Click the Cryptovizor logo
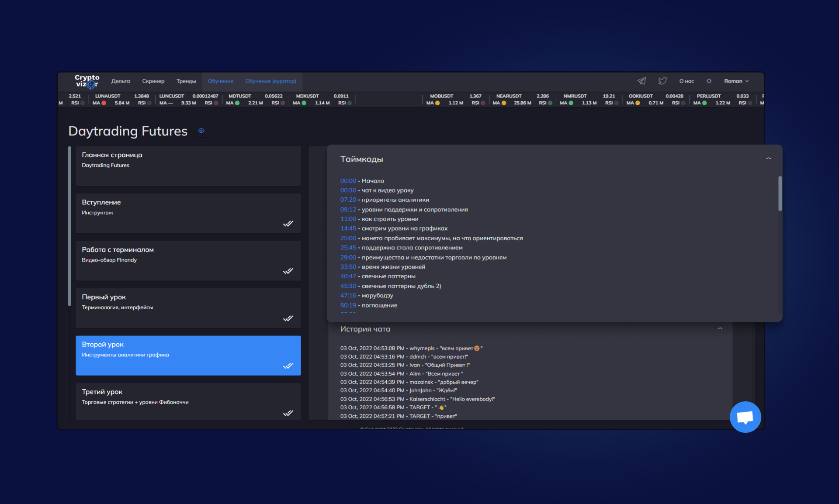 point(87,81)
